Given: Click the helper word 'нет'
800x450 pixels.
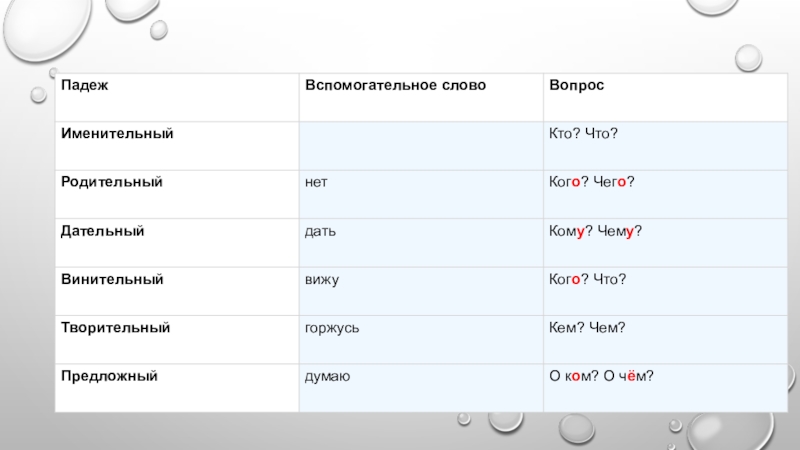Looking at the screenshot, I should (x=317, y=182).
